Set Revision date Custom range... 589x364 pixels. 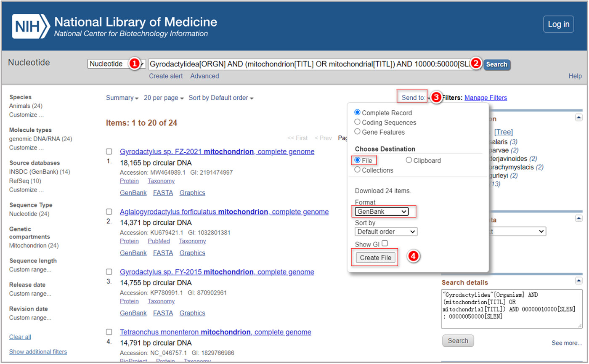pyautogui.click(x=30, y=318)
